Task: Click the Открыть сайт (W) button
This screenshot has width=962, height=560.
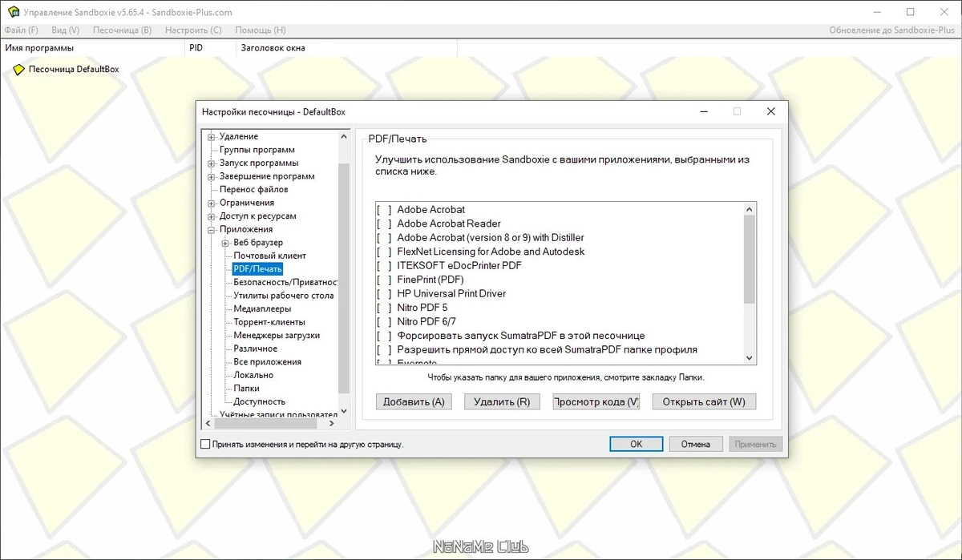Action: point(705,402)
